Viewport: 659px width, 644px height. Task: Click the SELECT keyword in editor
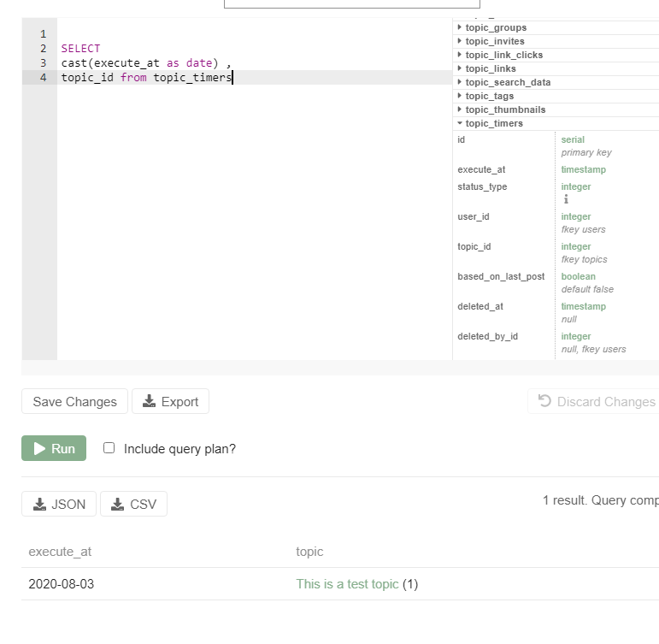pos(80,49)
